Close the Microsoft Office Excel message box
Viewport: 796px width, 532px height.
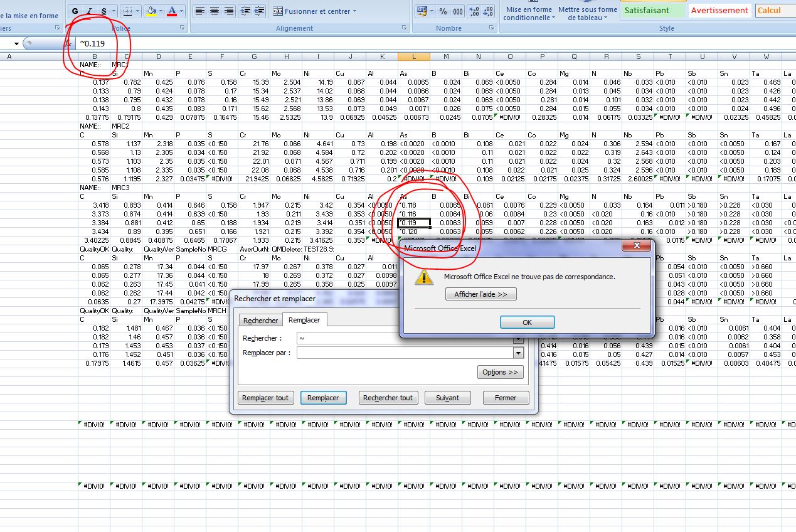(636, 247)
